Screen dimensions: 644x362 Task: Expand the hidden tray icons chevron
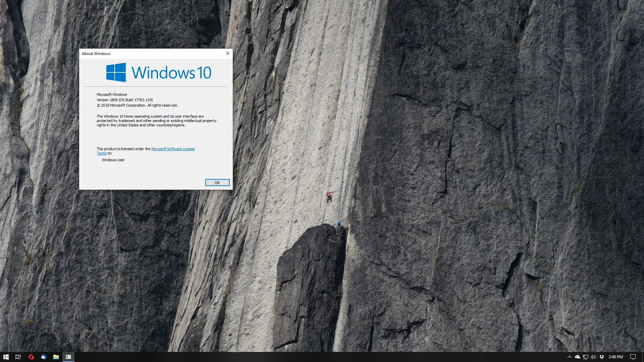tap(569, 357)
